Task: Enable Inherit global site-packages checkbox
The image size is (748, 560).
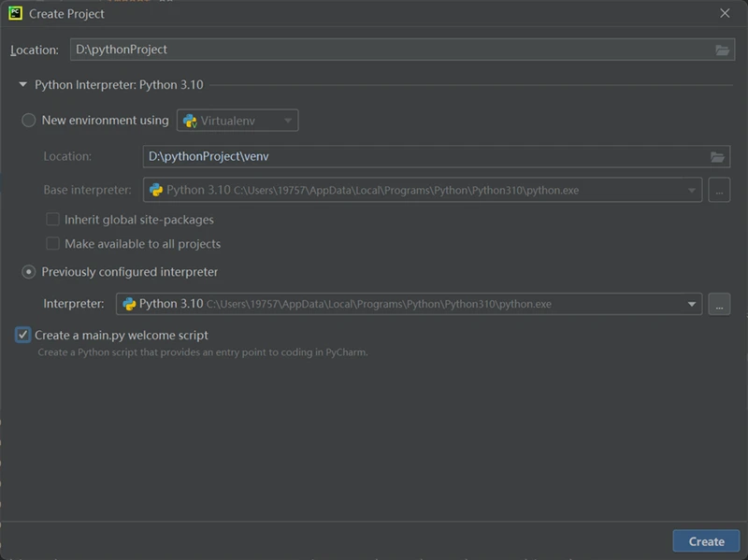Action: pyautogui.click(x=52, y=220)
